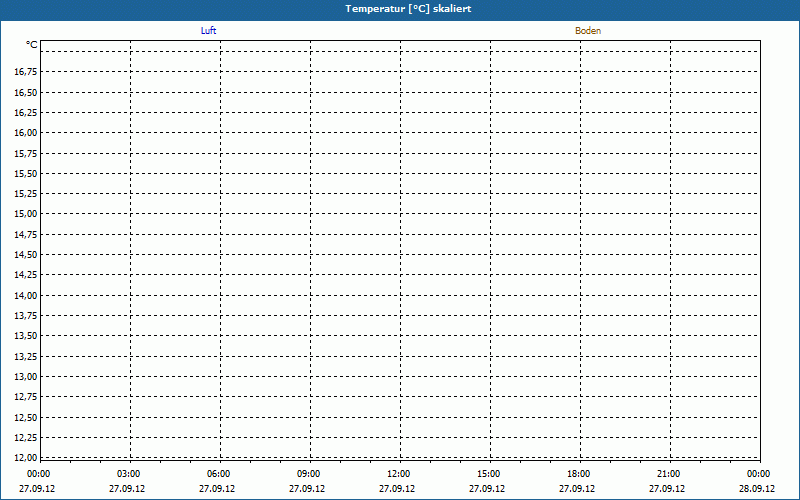Select the 14,00 y-axis value
This screenshot has width=800, height=500.
26,295
